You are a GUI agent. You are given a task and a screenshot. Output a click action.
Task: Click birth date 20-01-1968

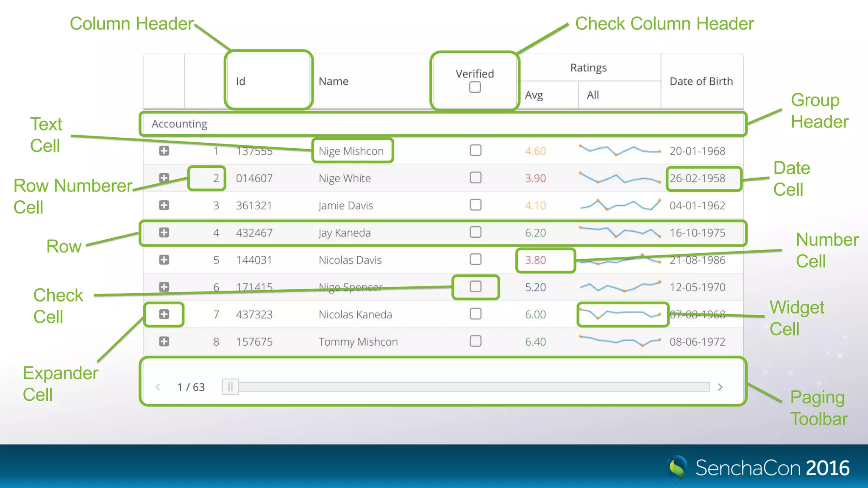698,151
